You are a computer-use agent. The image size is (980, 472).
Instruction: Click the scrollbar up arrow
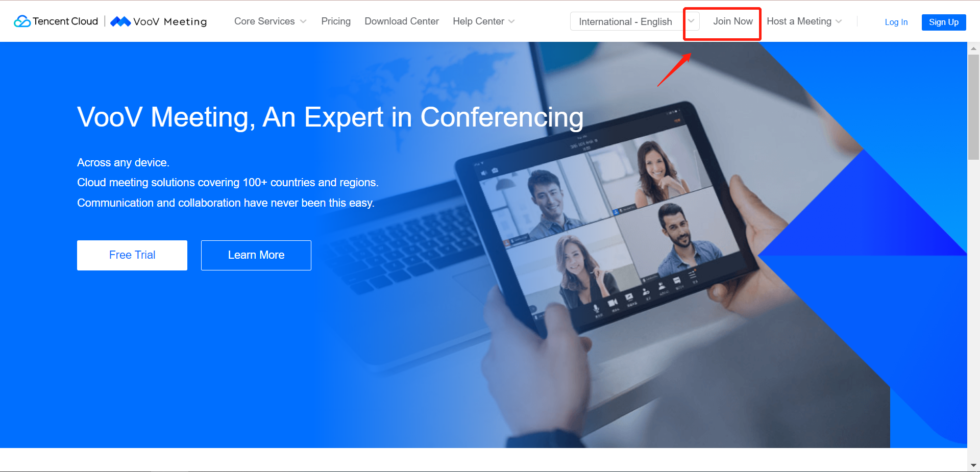[973, 48]
